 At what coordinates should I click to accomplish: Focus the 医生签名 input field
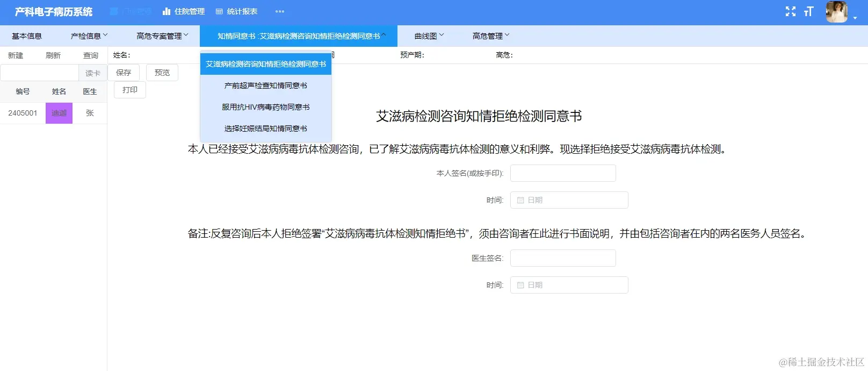coord(563,258)
